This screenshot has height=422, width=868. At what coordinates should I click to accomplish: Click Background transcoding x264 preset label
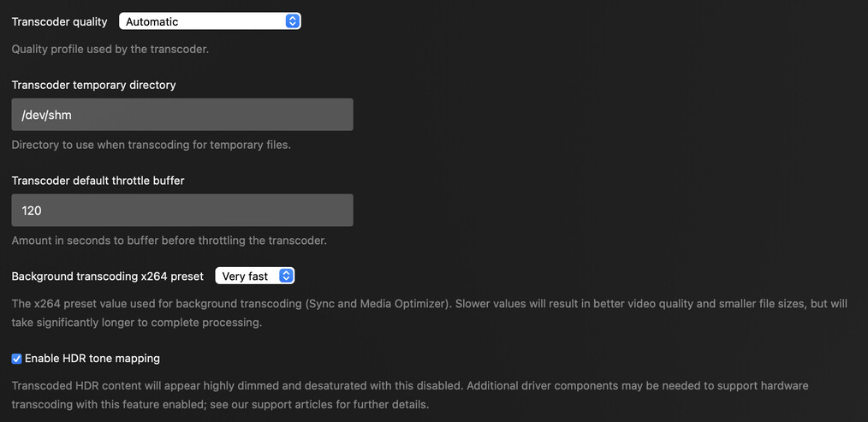coord(107,276)
